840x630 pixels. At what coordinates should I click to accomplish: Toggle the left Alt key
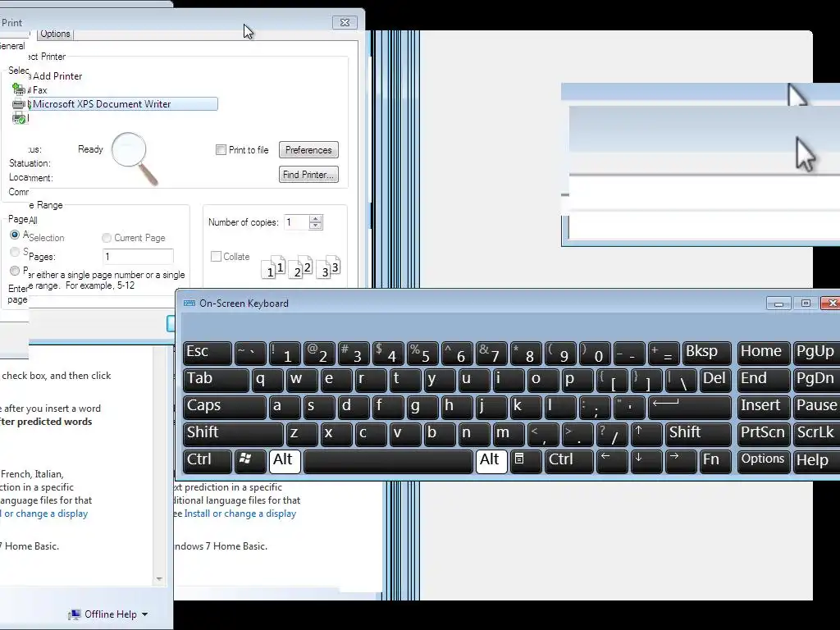(285, 462)
